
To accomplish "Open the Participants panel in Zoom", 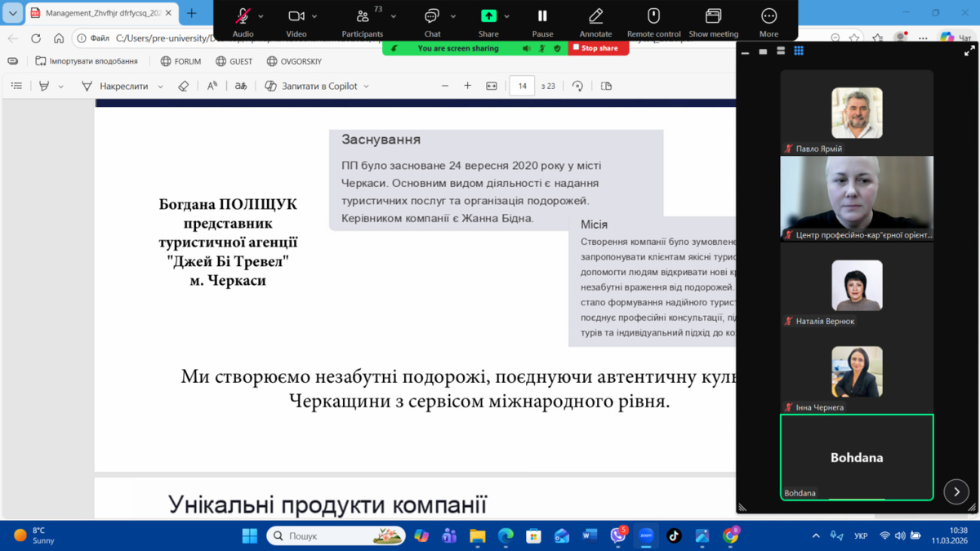I will [363, 17].
